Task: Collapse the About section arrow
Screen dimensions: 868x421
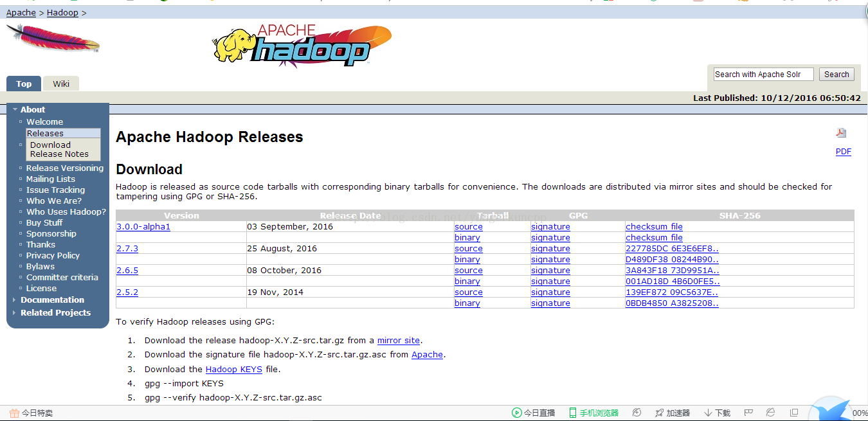Action: coord(15,109)
